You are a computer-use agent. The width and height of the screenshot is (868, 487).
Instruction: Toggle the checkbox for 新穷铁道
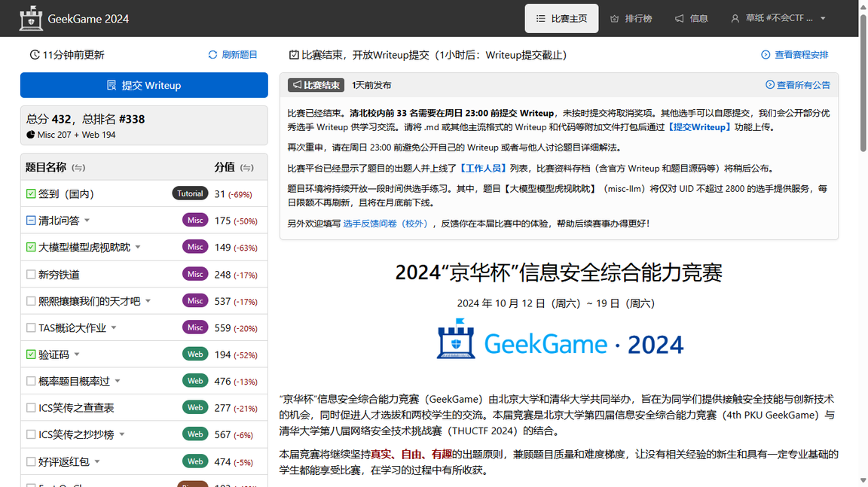point(31,274)
